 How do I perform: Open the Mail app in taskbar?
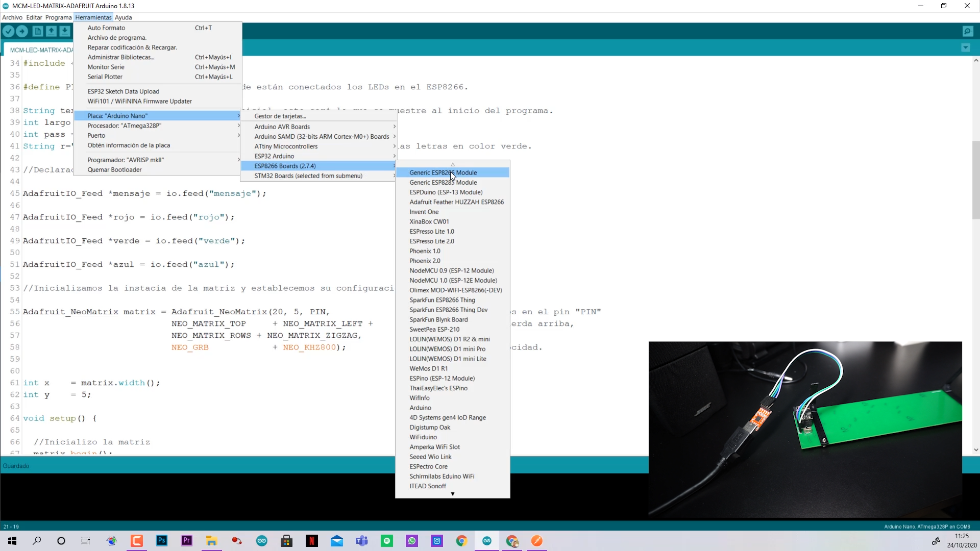[x=337, y=541]
